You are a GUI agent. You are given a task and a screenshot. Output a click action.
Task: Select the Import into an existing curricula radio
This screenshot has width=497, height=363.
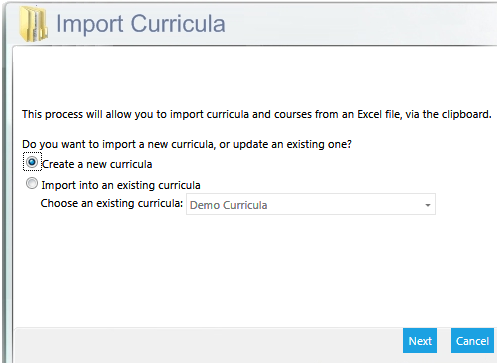[x=32, y=183]
